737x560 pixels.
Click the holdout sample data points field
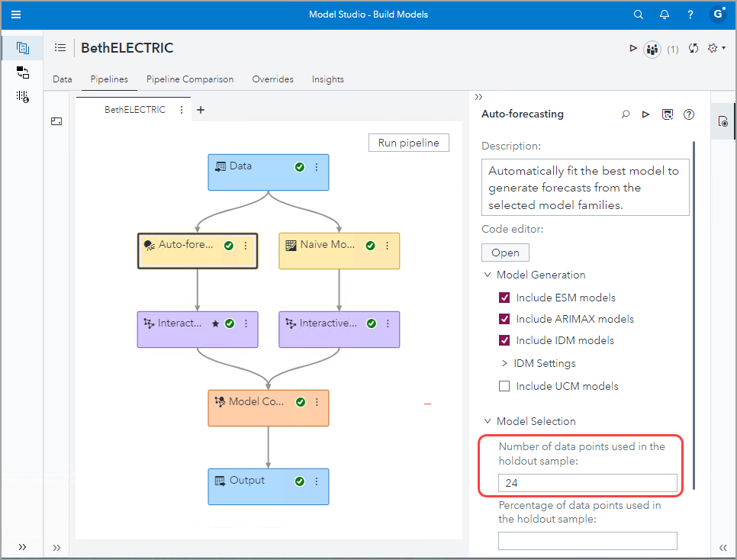point(587,483)
